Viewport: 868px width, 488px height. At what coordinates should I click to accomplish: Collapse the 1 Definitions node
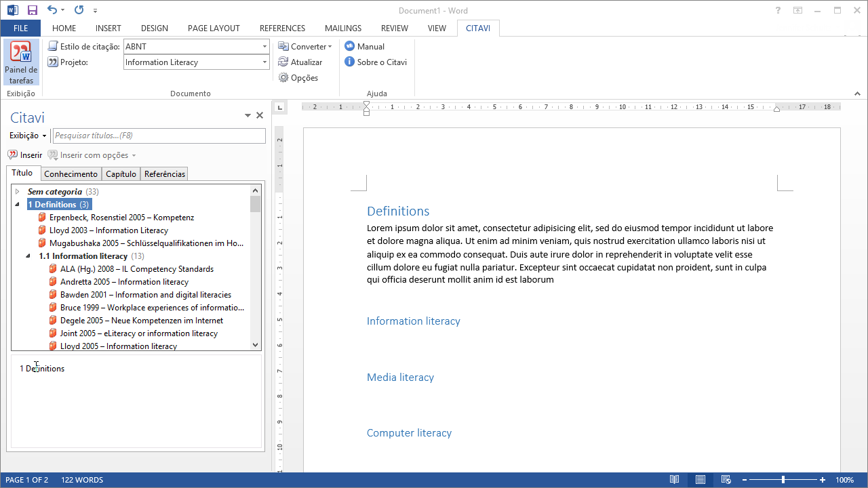pyautogui.click(x=18, y=205)
